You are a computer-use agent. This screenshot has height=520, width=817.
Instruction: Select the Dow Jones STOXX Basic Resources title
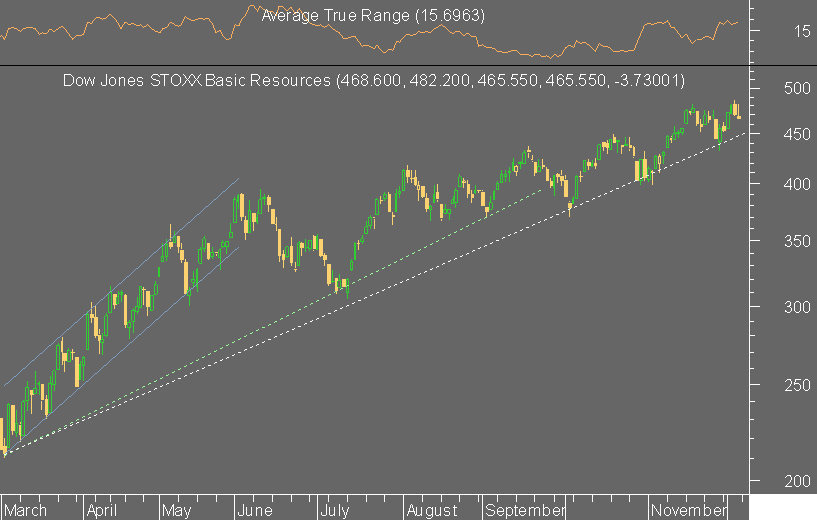[x=374, y=80]
